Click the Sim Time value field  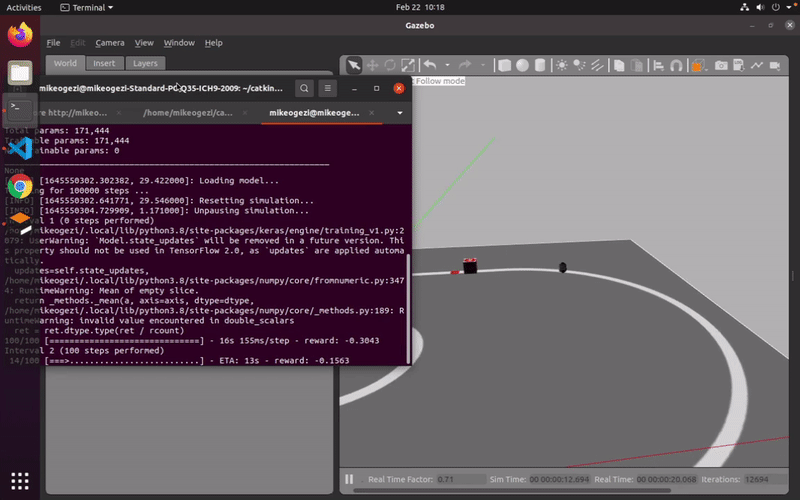click(x=559, y=480)
